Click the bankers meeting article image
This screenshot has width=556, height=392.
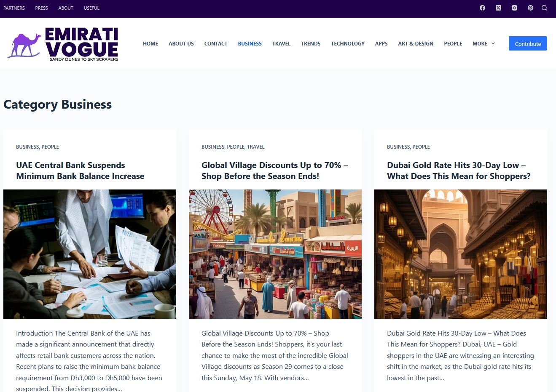(x=89, y=254)
